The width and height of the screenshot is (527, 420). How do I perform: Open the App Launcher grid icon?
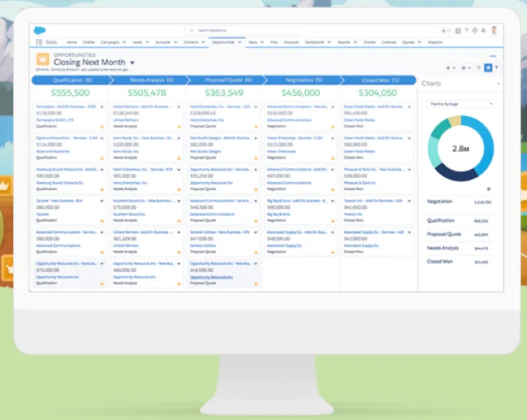pos(39,42)
